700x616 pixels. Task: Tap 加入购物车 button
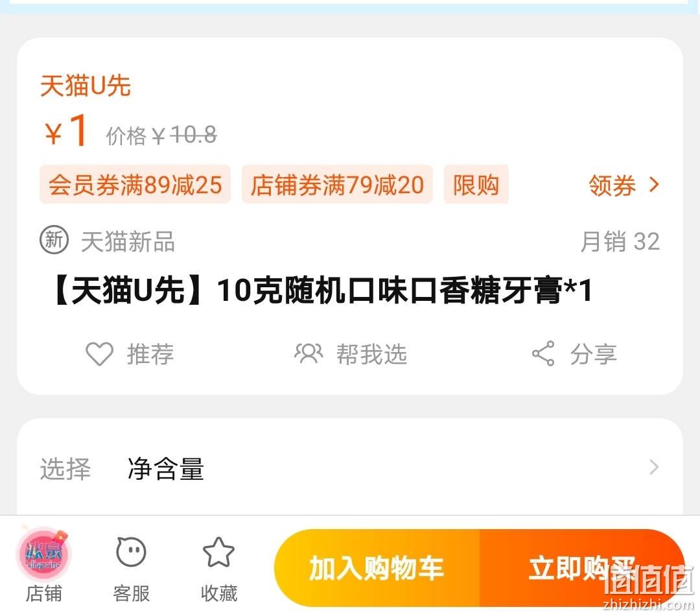click(377, 568)
